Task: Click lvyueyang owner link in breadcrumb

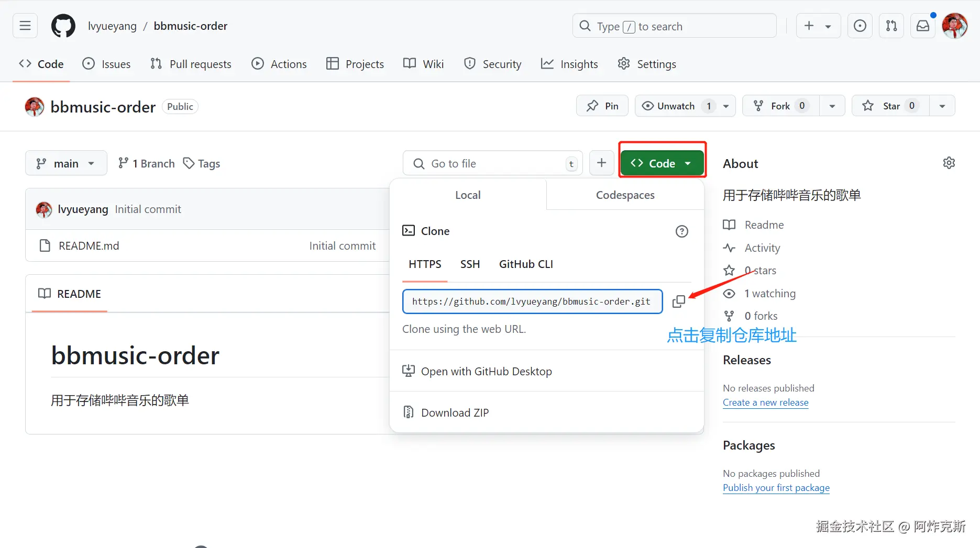Action: [x=112, y=26]
